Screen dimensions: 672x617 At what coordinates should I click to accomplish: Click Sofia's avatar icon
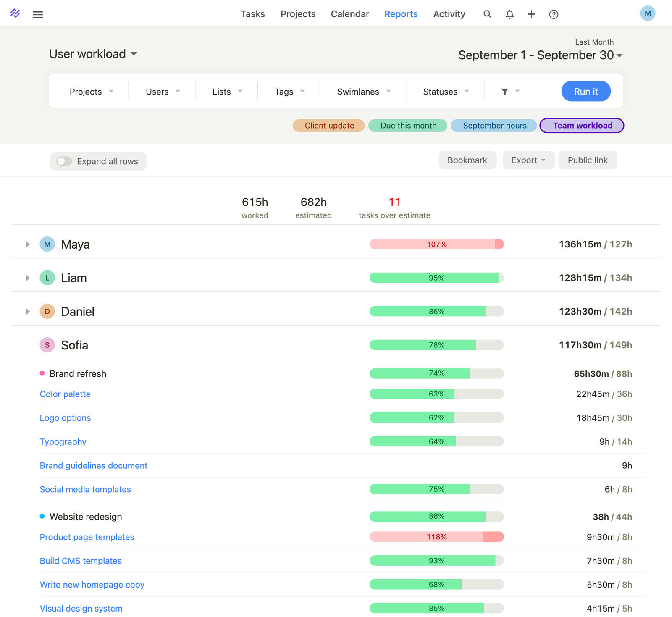[47, 345]
